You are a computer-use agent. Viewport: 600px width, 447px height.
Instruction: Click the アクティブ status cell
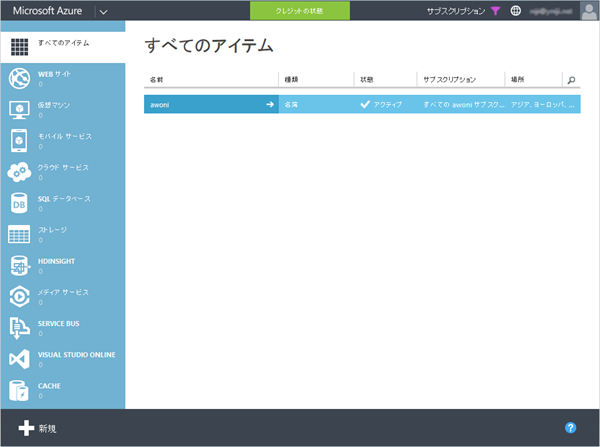(x=386, y=104)
